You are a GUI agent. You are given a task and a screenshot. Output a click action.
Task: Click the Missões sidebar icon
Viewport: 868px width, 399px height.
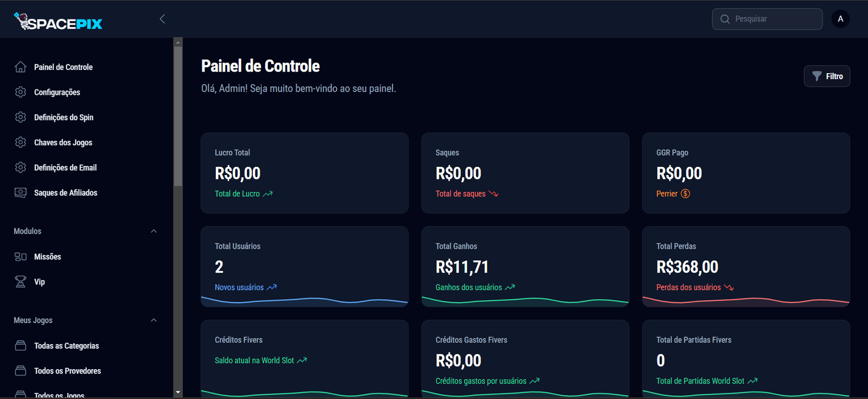point(21,257)
